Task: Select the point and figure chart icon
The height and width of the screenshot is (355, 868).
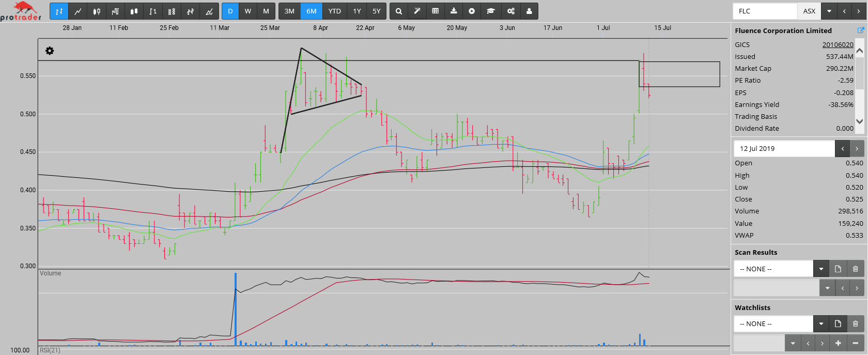Action: point(172,11)
